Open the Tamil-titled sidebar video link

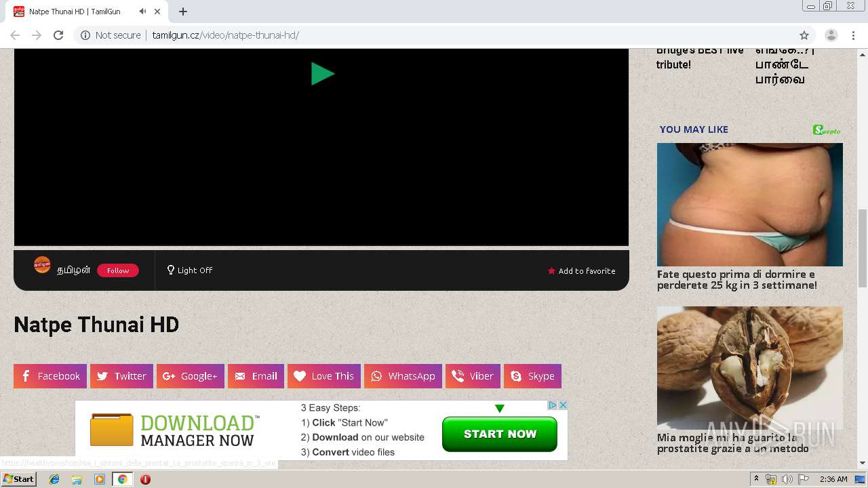pos(785,65)
